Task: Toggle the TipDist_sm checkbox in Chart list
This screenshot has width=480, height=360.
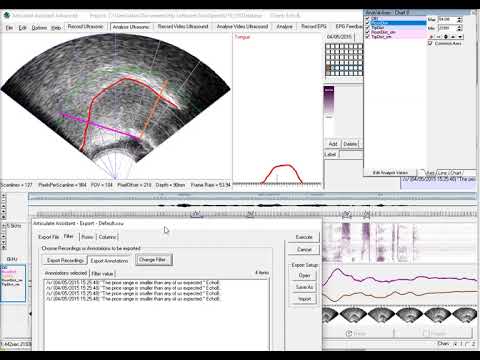Action: coord(368,37)
